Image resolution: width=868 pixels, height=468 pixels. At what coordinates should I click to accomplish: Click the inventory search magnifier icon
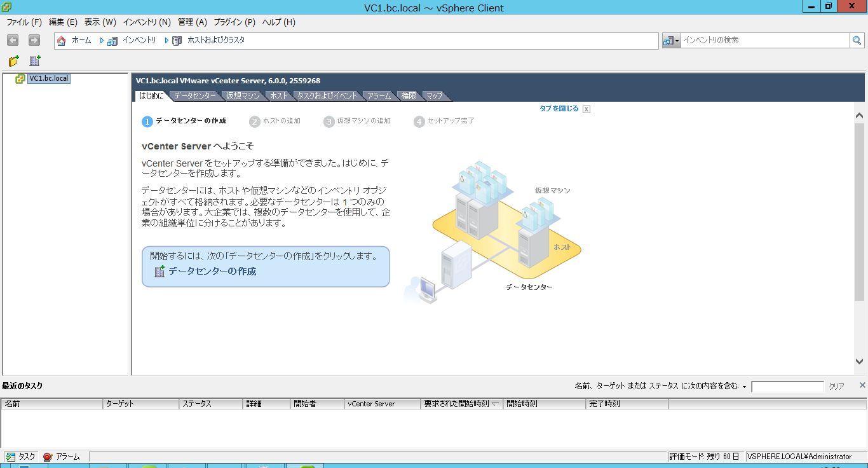(857, 40)
